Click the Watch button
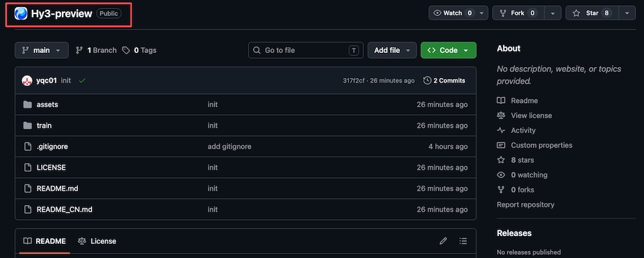Image resolution: width=644 pixels, height=258 pixels. pyautogui.click(x=453, y=13)
